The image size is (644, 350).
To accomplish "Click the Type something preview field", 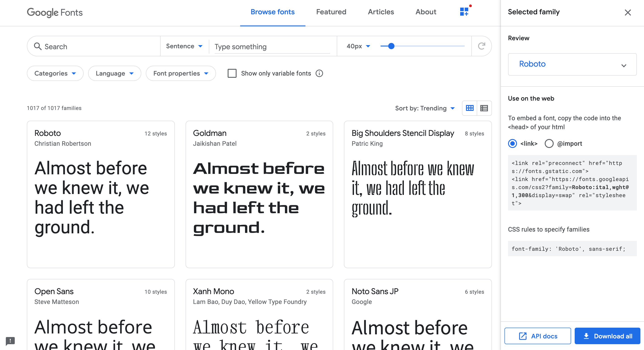I will (x=272, y=47).
